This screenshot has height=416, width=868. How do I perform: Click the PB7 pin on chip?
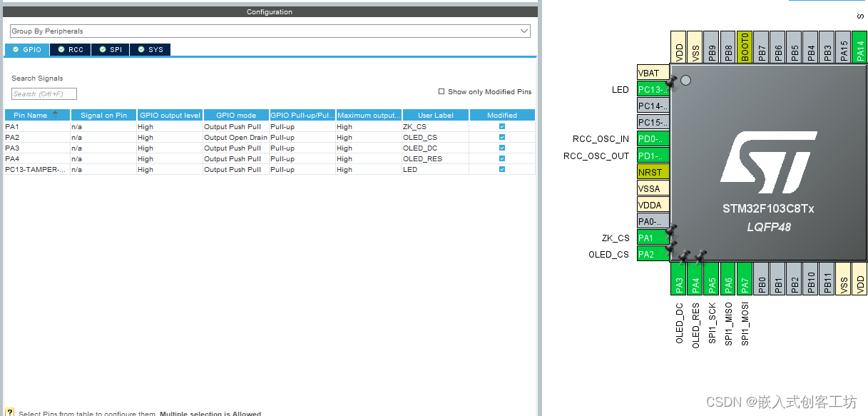click(x=761, y=47)
